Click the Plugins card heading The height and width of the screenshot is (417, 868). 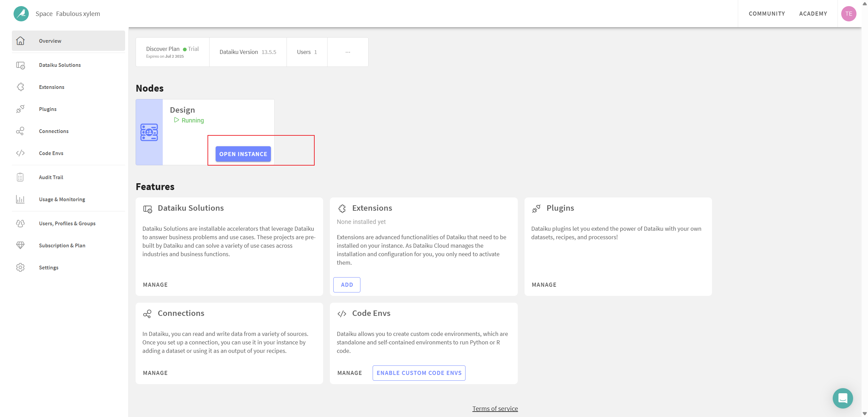(x=560, y=208)
